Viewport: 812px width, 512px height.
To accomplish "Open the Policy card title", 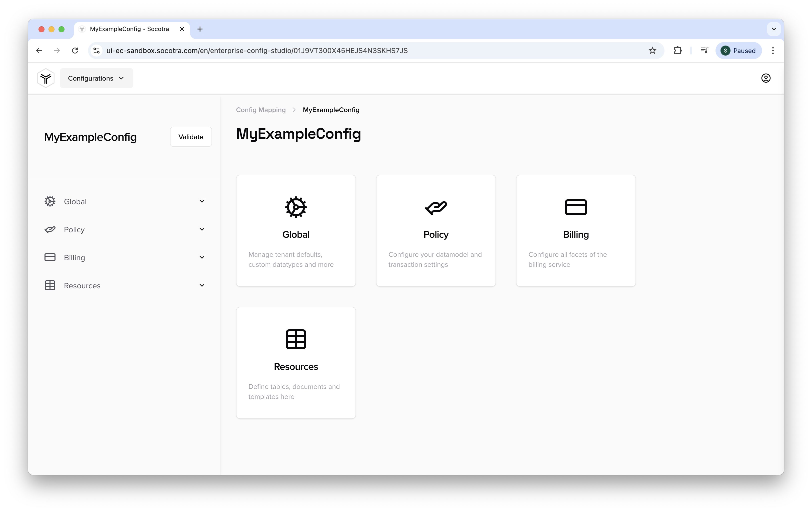I will (436, 234).
